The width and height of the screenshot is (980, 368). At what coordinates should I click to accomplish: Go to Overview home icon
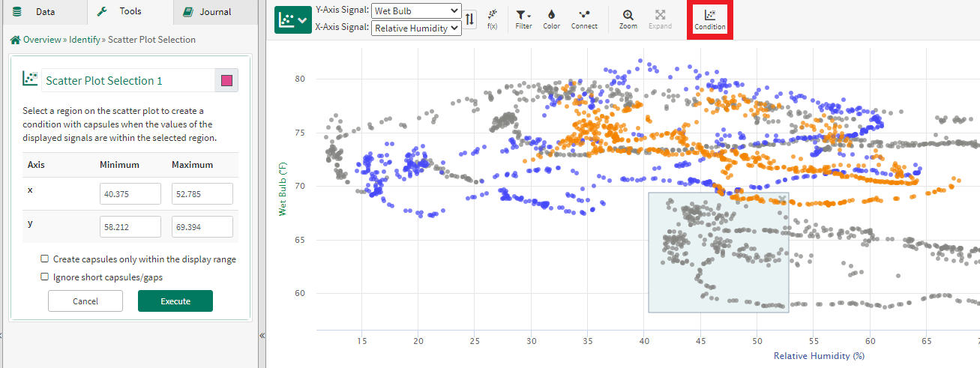click(15, 40)
